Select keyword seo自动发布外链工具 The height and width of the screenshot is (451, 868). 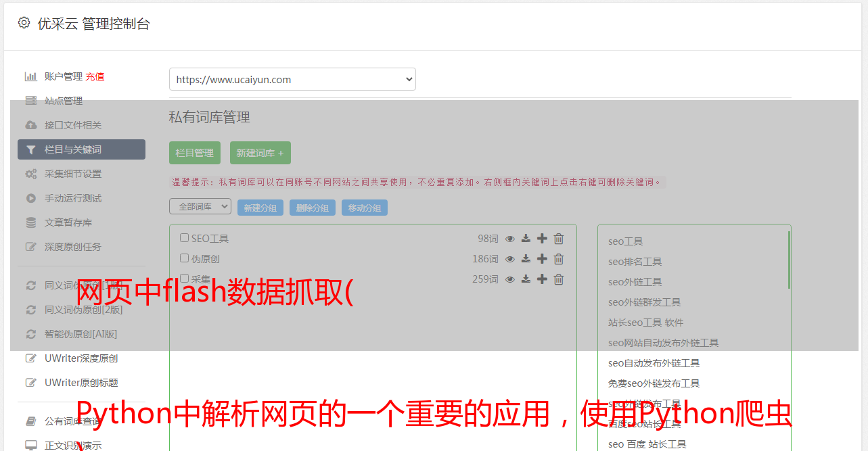pyautogui.click(x=654, y=363)
